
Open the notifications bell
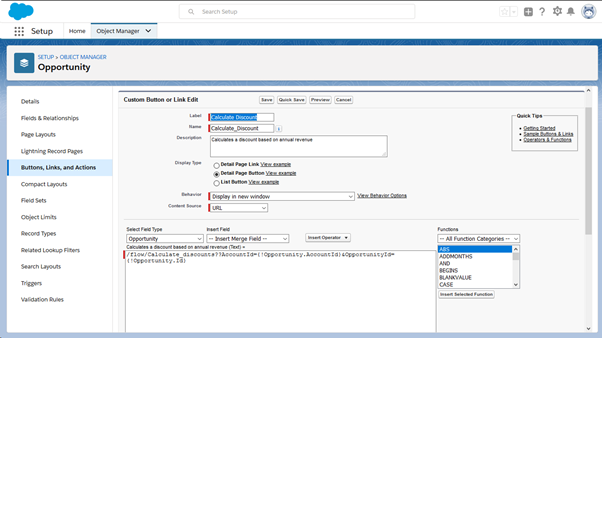(x=571, y=12)
